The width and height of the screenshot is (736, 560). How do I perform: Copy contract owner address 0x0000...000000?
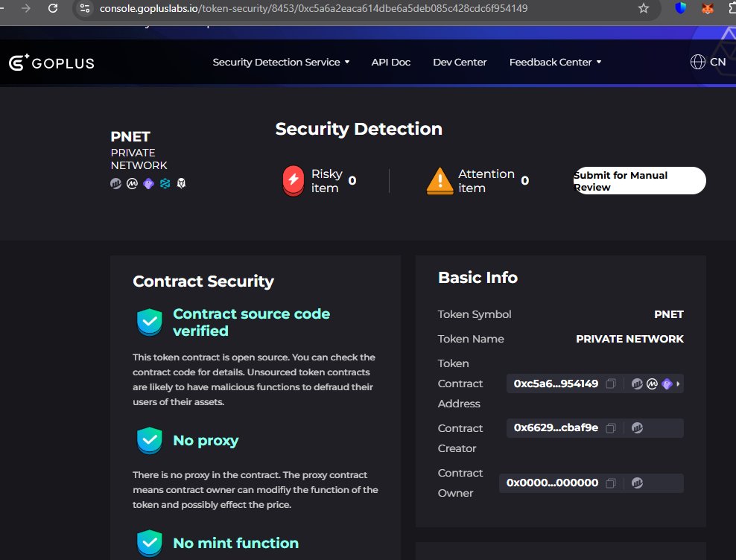tap(611, 483)
